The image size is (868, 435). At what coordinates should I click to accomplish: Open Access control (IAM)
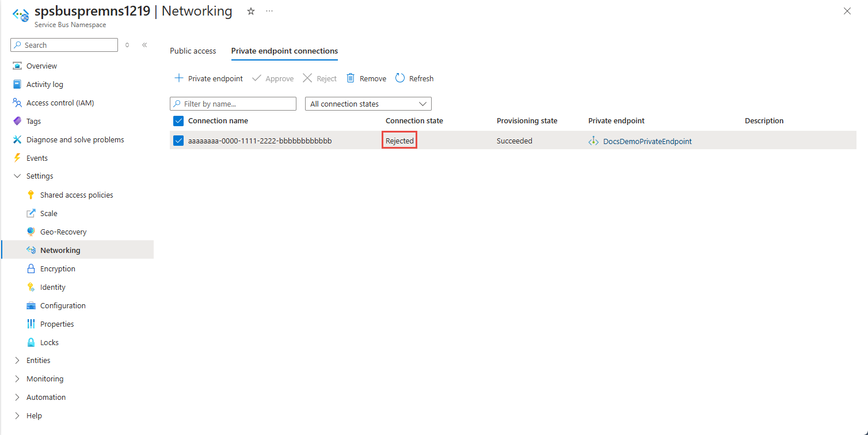[x=60, y=103]
